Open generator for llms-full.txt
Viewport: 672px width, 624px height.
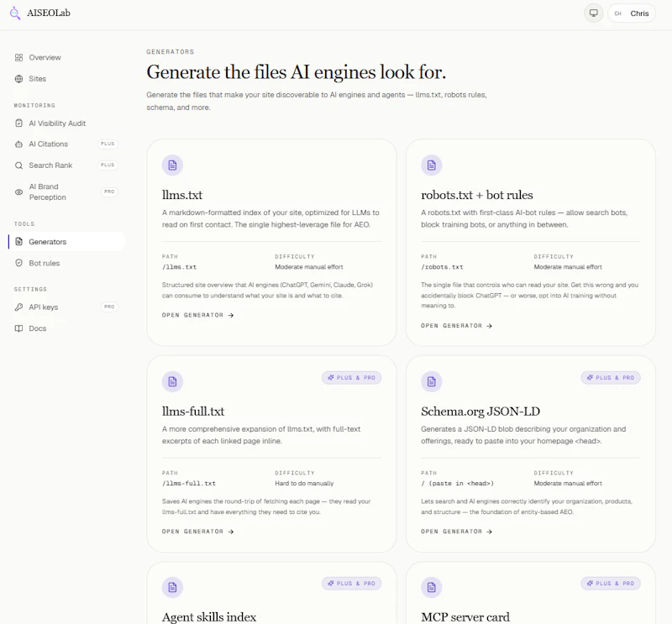coord(198,532)
